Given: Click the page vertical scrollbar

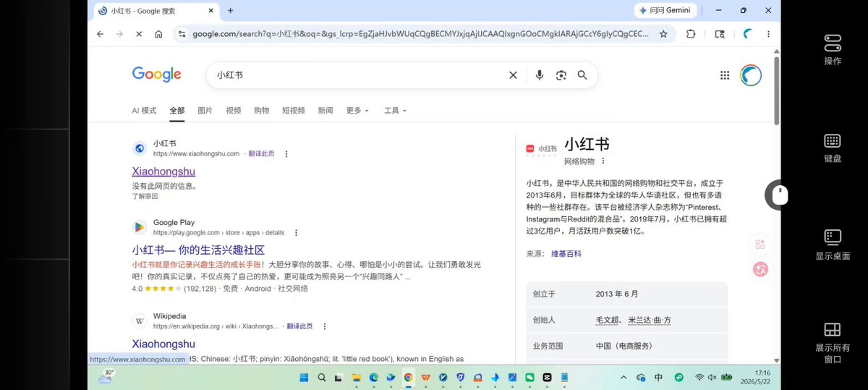Looking at the screenshot, I should tap(777, 90).
